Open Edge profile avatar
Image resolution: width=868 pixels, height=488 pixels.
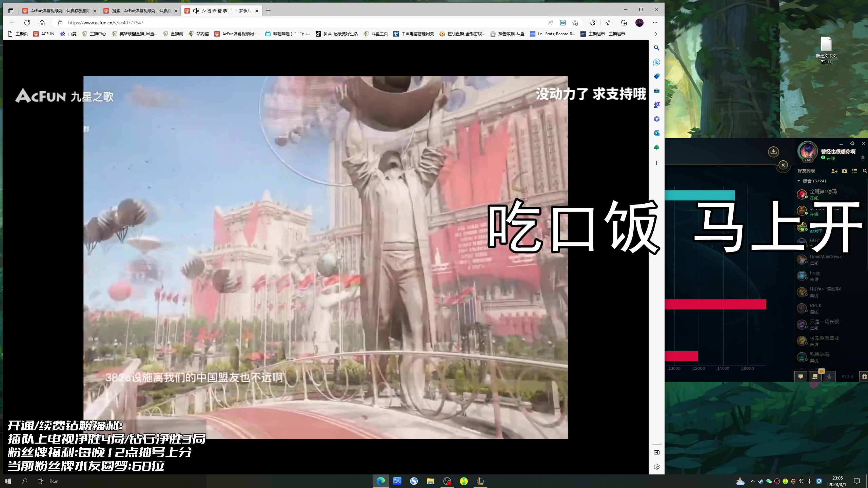pyautogui.click(x=639, y=23)
